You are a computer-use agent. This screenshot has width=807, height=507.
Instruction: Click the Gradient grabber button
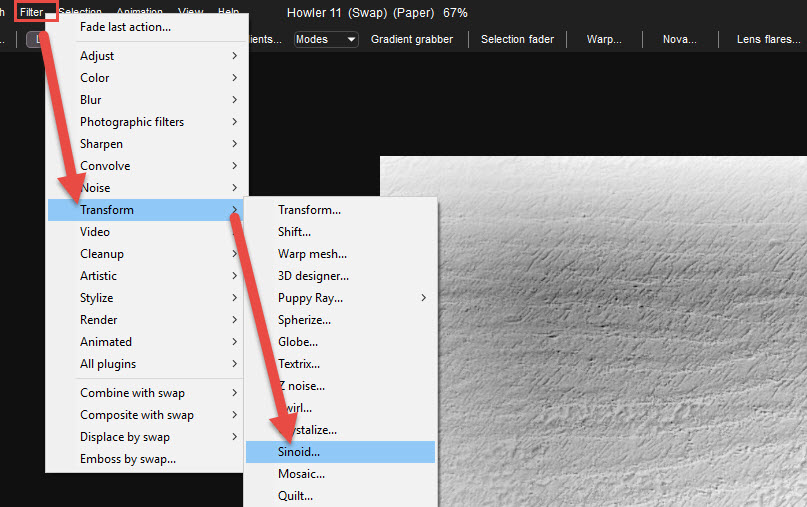(411, 39)
